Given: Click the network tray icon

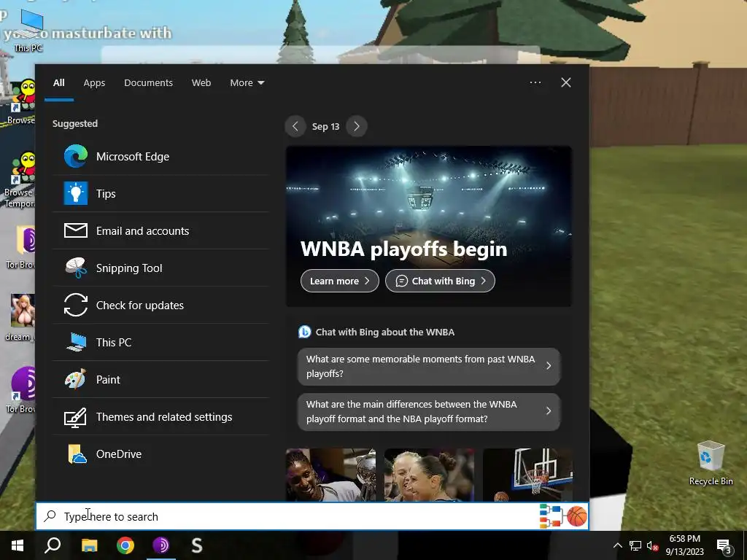Looking at the screenshot, I should click(x=635, y=545).
